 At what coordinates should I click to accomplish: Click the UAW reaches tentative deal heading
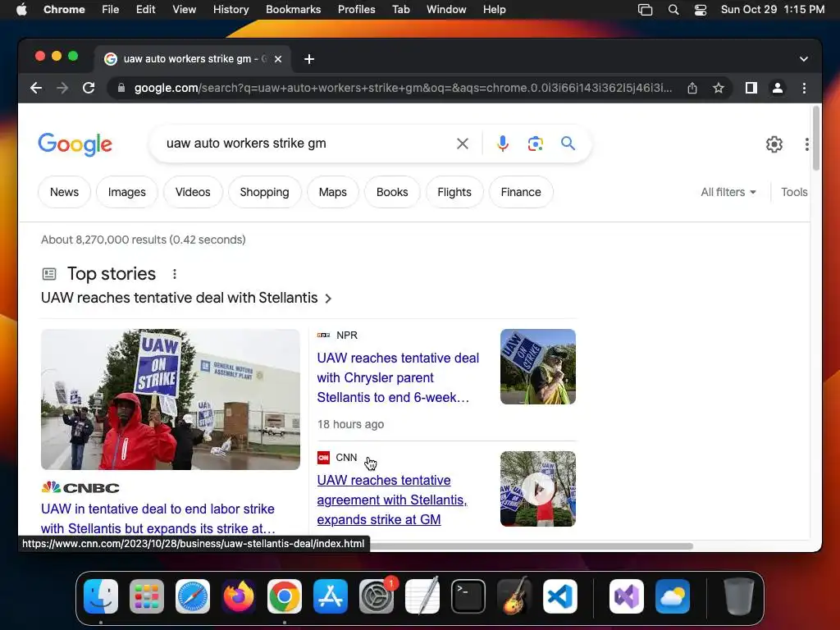pos(180,298)
